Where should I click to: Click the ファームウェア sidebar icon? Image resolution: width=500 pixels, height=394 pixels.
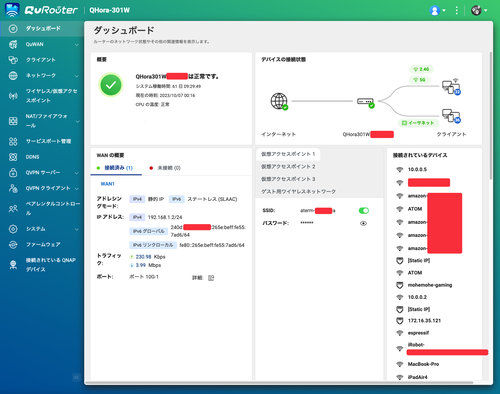pos(13,245)
